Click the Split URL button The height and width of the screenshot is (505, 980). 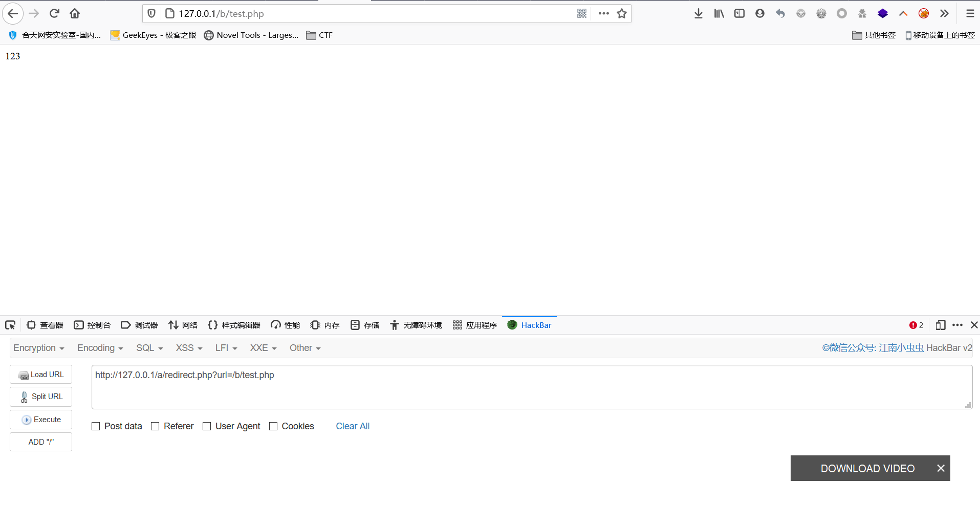41,397
